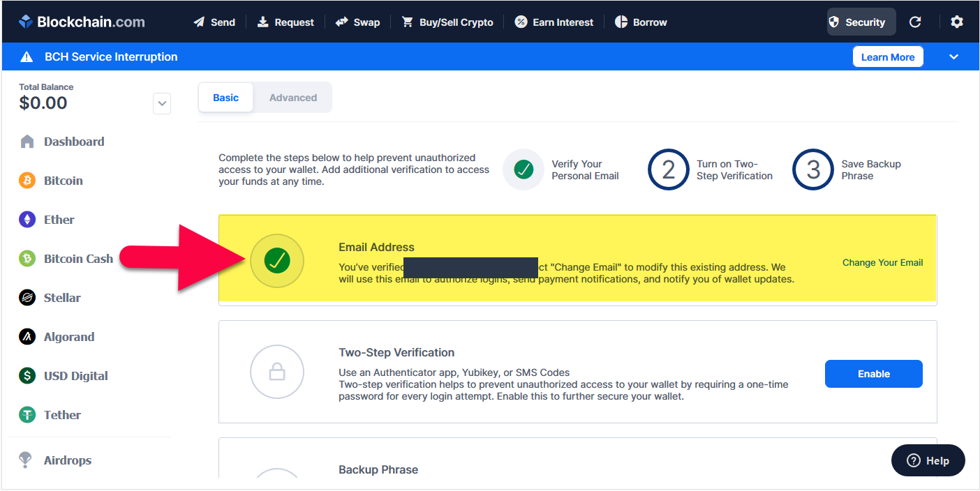Click the Send paper plane icon
This screenshot has height=491, width=980.
pyautogui.click(x=200, y=22)
